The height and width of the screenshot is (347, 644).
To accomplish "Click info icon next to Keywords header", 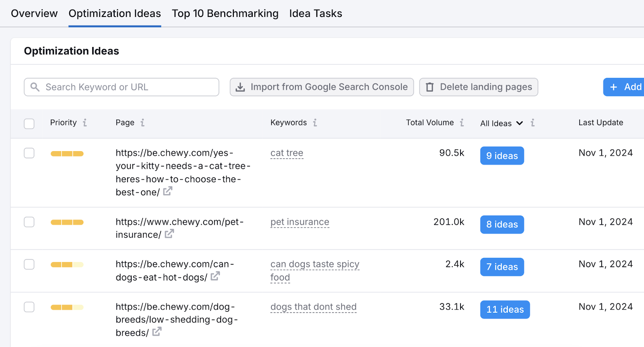I will pos(315,123).
